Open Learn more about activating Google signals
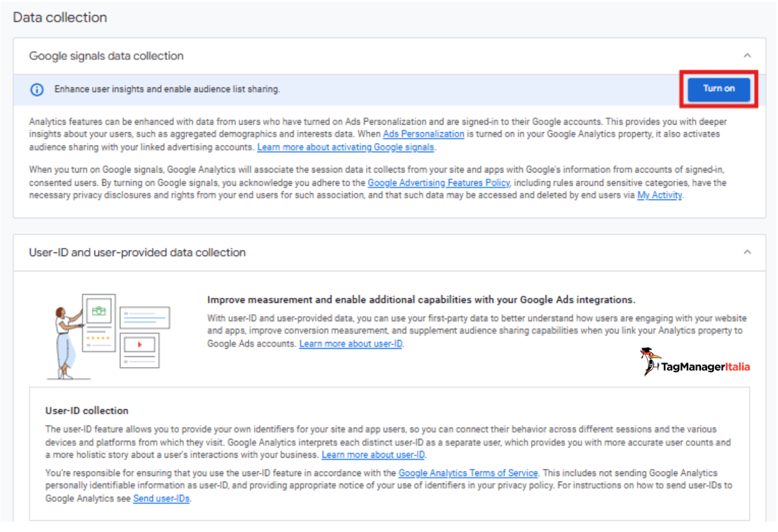This screenshot has width=778, height=532. point(345,147)
